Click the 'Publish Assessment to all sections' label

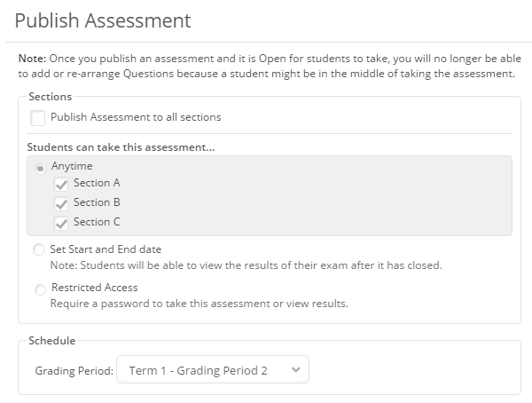136,117
